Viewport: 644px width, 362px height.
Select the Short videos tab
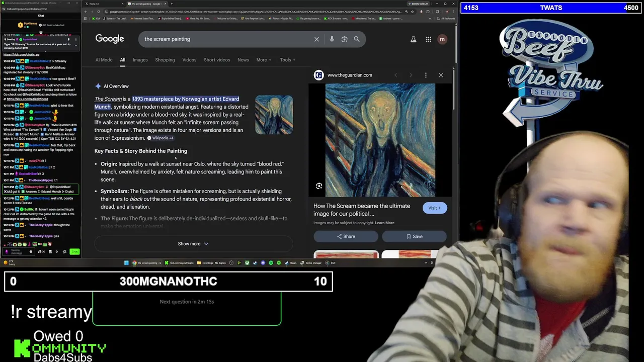click(x=217, y=60)
